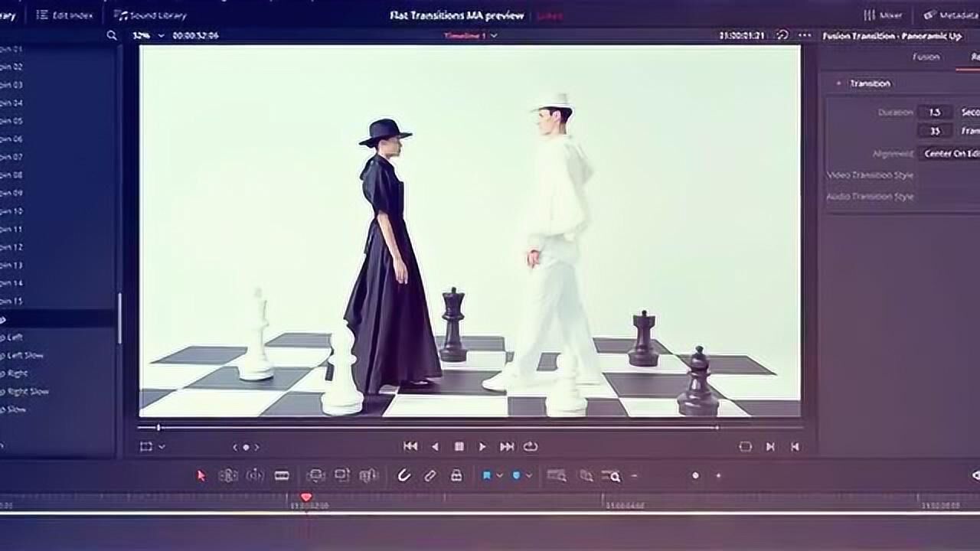Click the effects list scrollbar
The image size is (980, 551).
click(x=119, y=318)
